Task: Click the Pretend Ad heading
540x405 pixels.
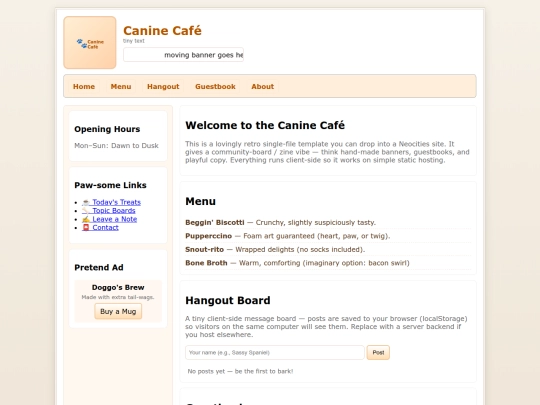Action: coord(99,268)
